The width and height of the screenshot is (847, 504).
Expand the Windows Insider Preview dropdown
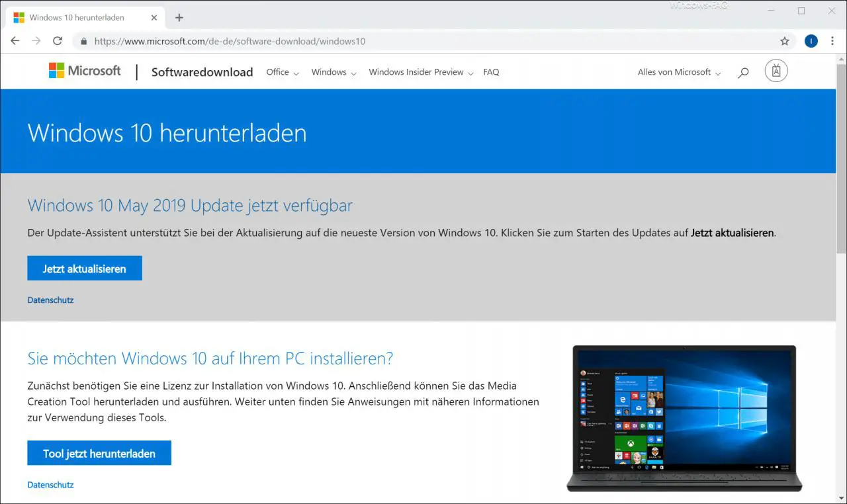pos(421,72)
